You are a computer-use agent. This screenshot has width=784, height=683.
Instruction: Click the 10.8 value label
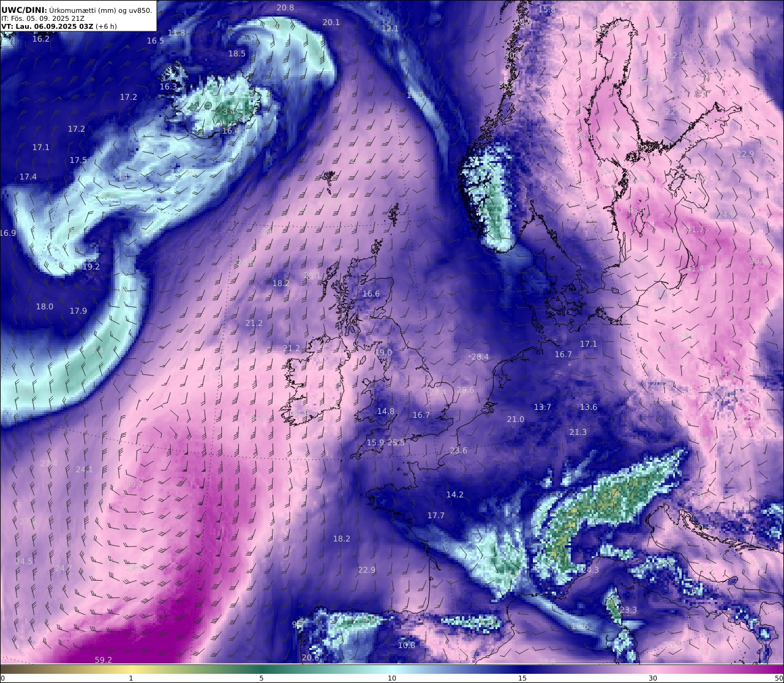point(407,645)
